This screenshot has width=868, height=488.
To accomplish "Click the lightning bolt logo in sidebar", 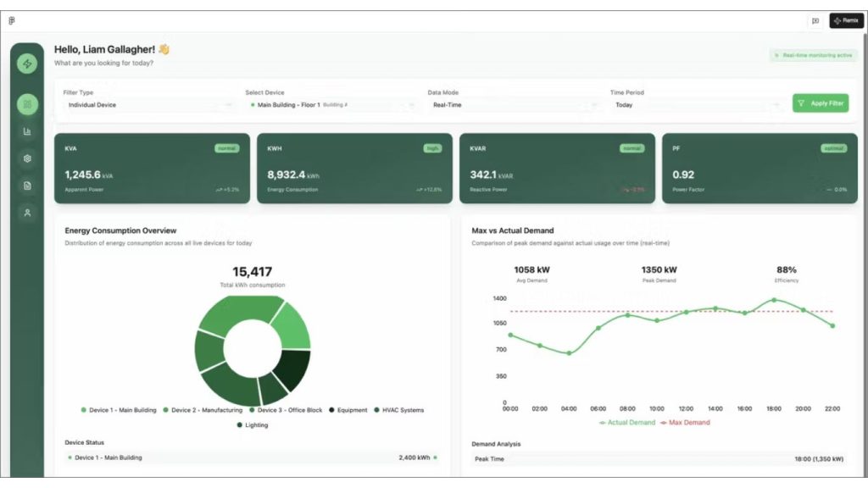I will (27, 64).
